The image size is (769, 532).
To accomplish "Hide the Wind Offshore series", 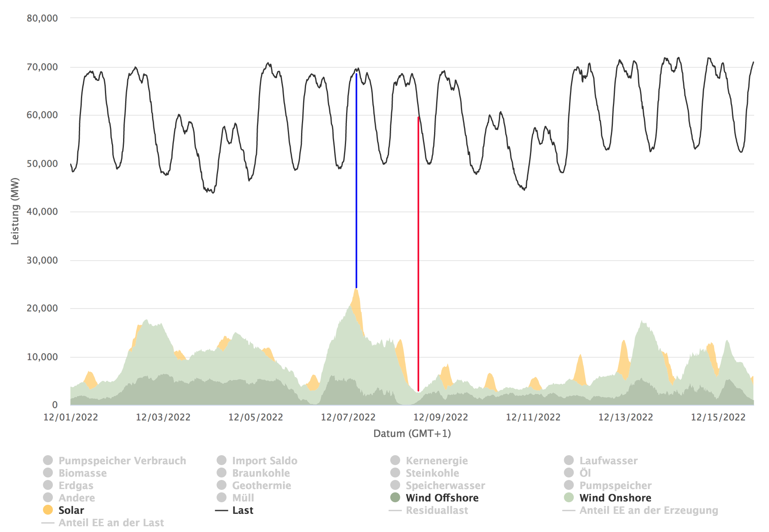I will (441, 498).
